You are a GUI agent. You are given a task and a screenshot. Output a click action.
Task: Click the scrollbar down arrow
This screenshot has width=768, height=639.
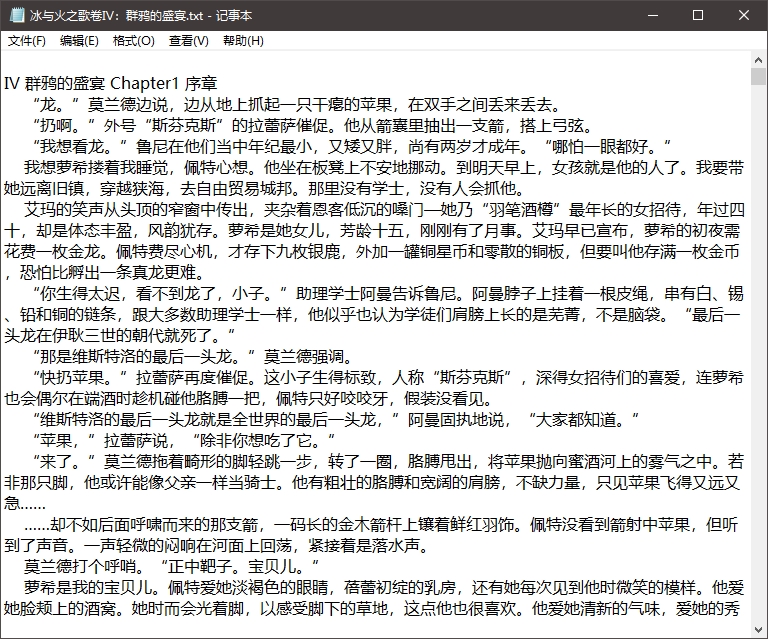pos(758,630)
